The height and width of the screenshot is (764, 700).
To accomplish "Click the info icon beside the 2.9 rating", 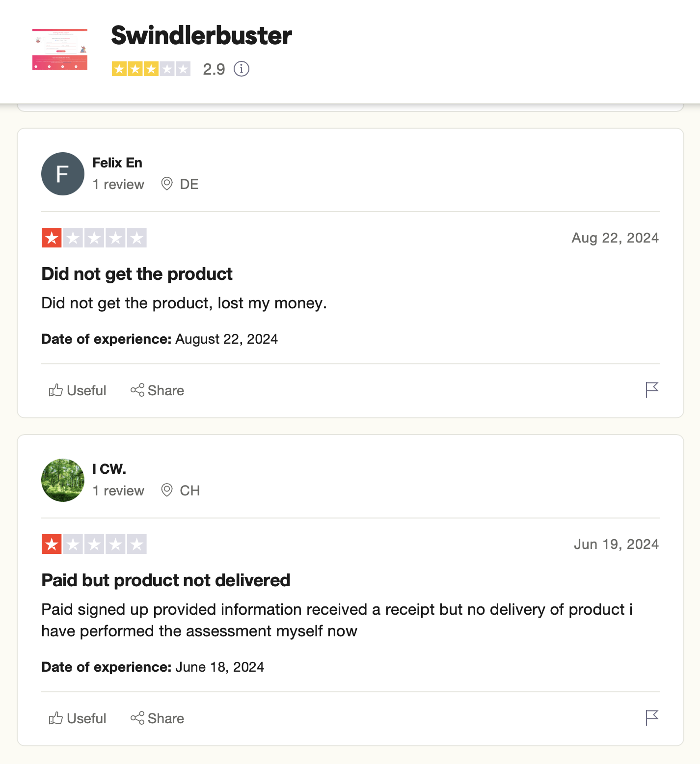I will (x=242, y=69).
